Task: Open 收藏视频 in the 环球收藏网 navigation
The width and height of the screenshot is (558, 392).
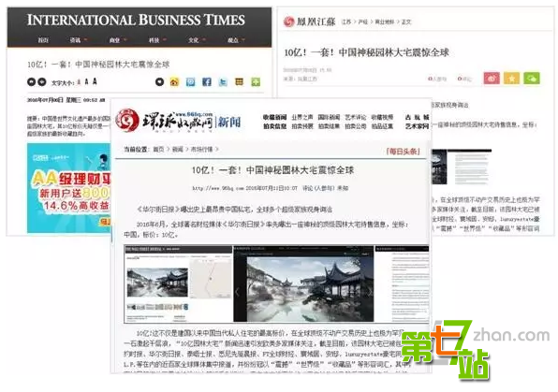Action: (382, 117)
